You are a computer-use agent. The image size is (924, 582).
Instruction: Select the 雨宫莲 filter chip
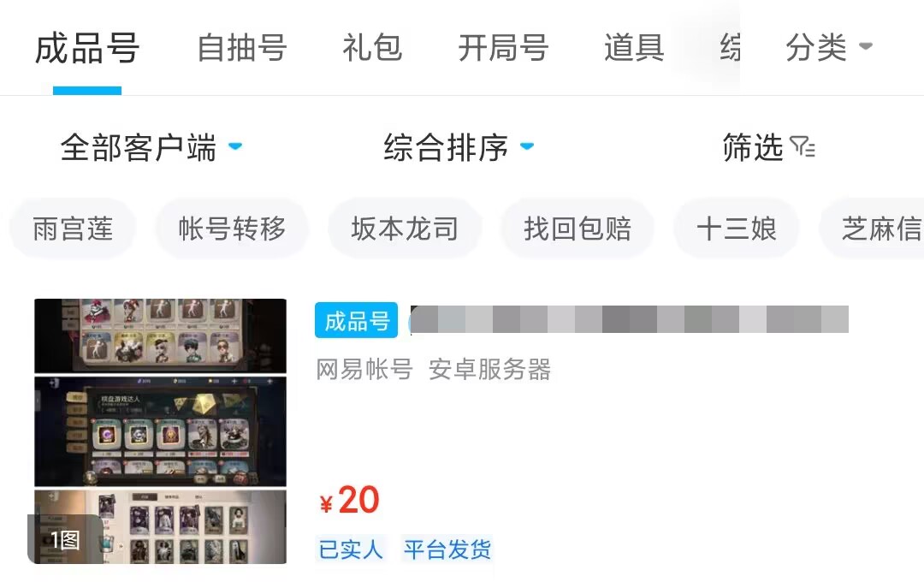(x=73, y=229)
